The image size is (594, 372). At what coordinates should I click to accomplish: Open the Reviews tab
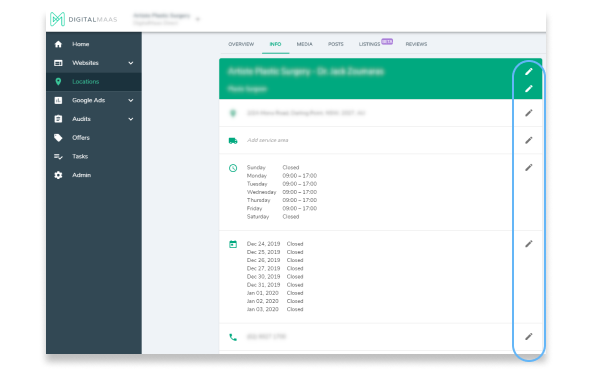click(x=416, y=44)
